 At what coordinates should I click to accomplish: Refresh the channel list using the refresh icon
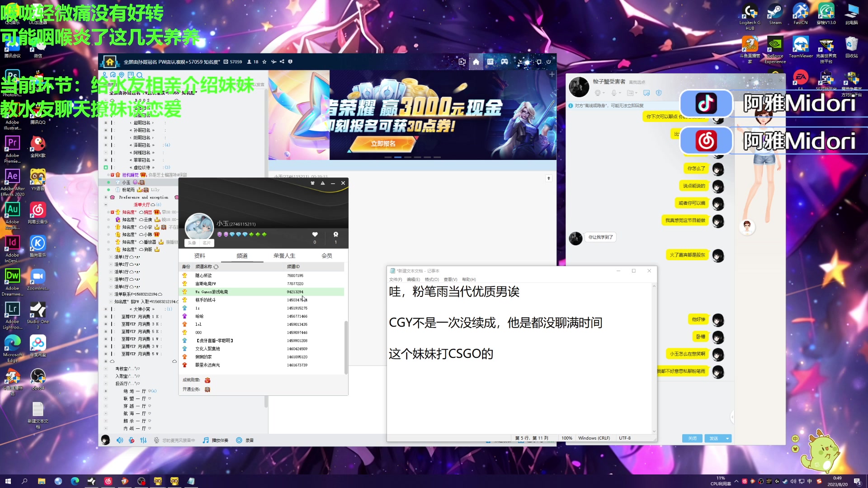tap(216, 267)
